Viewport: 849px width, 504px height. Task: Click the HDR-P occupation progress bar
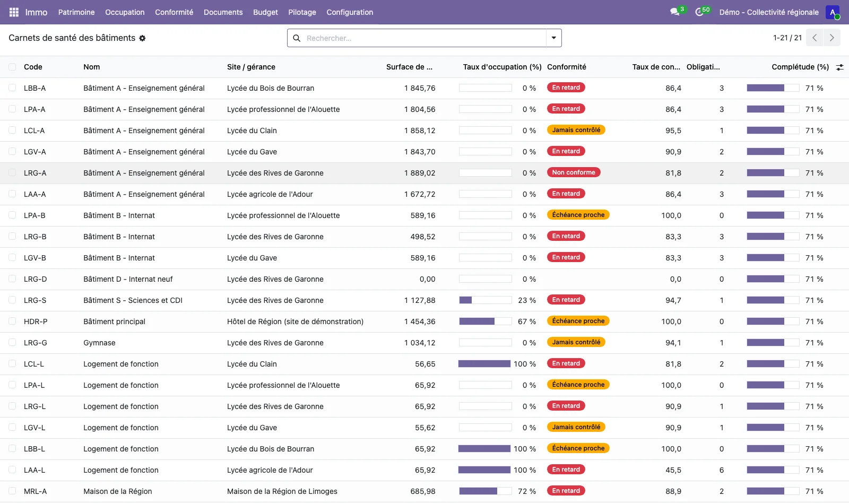[486, 321]
